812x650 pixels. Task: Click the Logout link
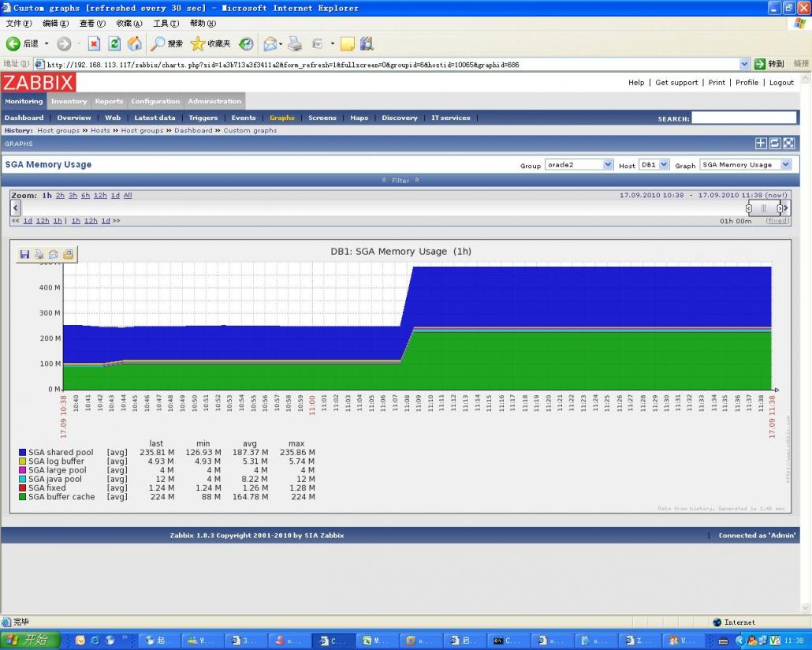click(781, 82)
